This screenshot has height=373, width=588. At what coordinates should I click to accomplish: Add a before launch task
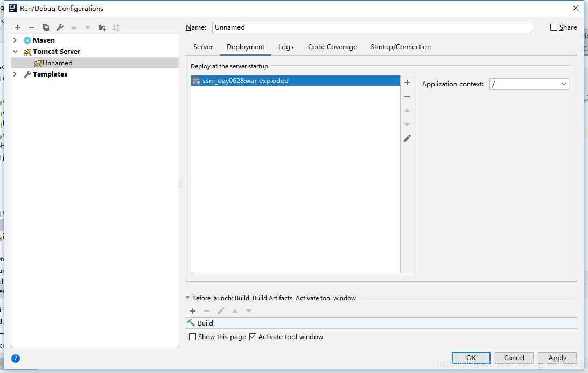click(193, 311)
